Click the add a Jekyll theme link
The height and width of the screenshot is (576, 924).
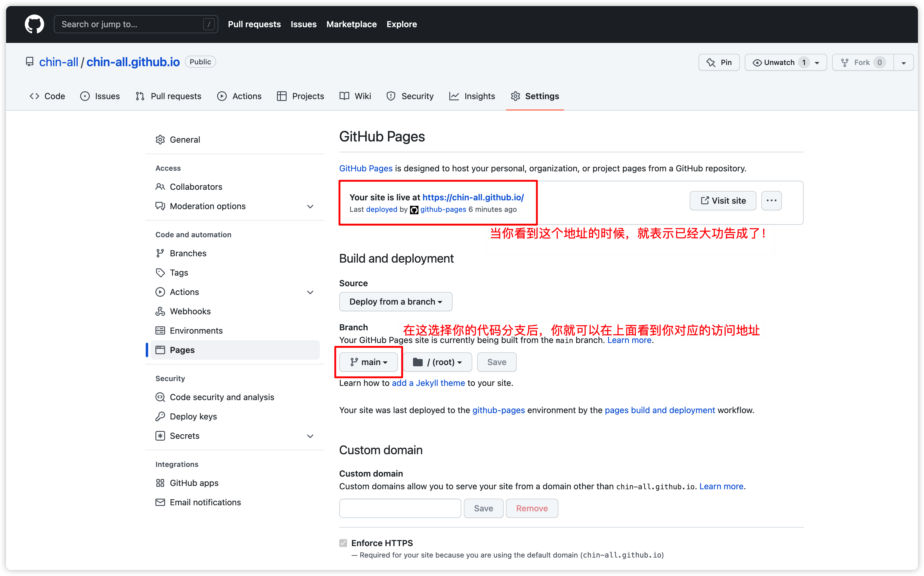point(428,383)
